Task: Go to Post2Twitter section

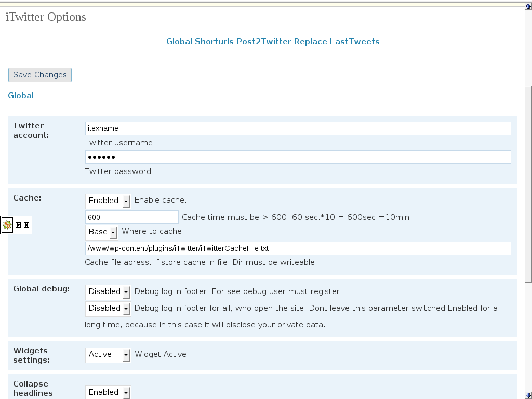Action: (263, 42)
